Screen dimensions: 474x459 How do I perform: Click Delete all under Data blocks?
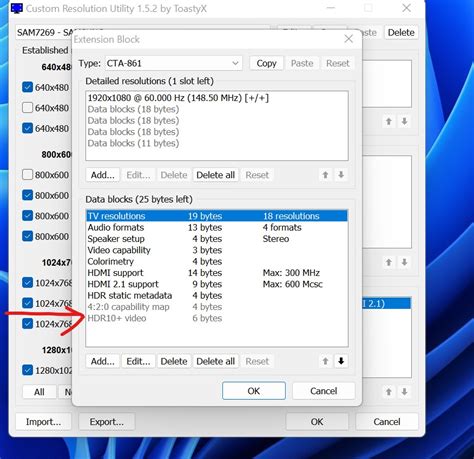click(x=216, y=361)
